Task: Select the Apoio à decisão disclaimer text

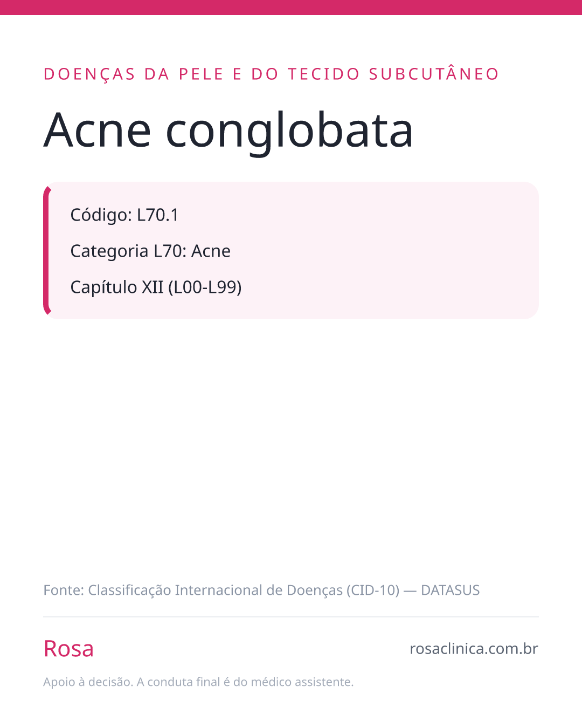Action: [x=198, y=682]
